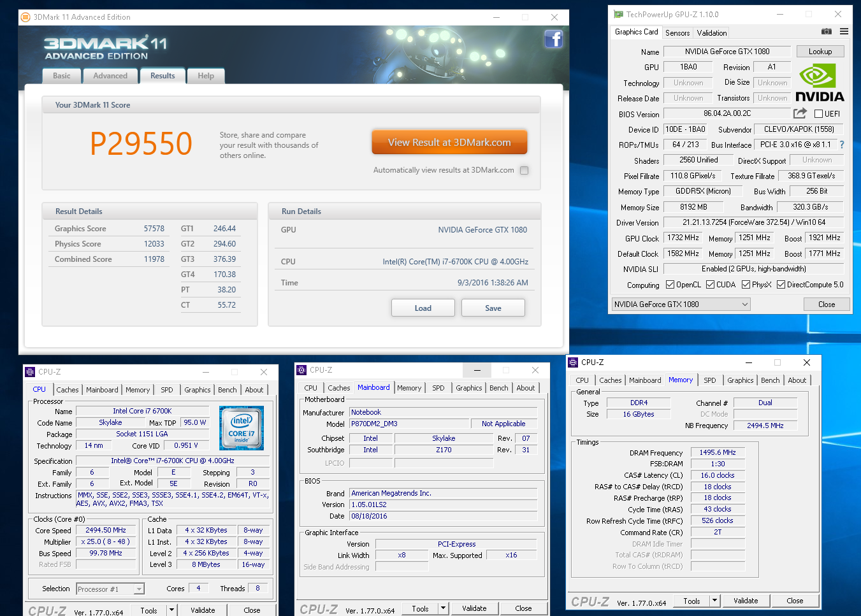Screen dimensions: 861x616
Task: Click View Result at 3DMark.com button
Action: [449, 143]
